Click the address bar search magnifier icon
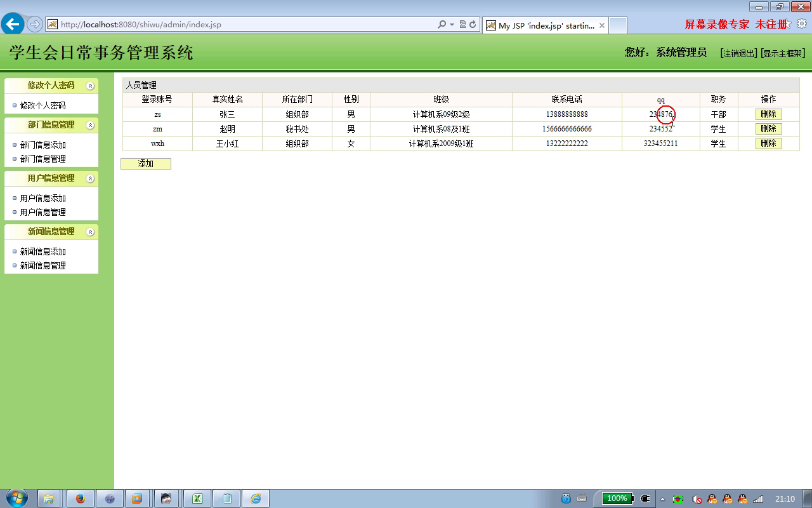This screenshot has width=812, height=508. [442, 25]
